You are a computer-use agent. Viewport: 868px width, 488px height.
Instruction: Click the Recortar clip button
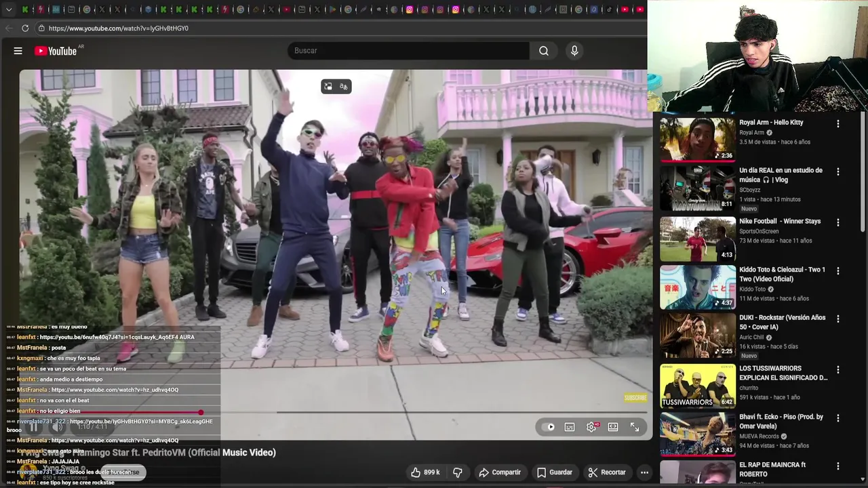tap(607, 472)
